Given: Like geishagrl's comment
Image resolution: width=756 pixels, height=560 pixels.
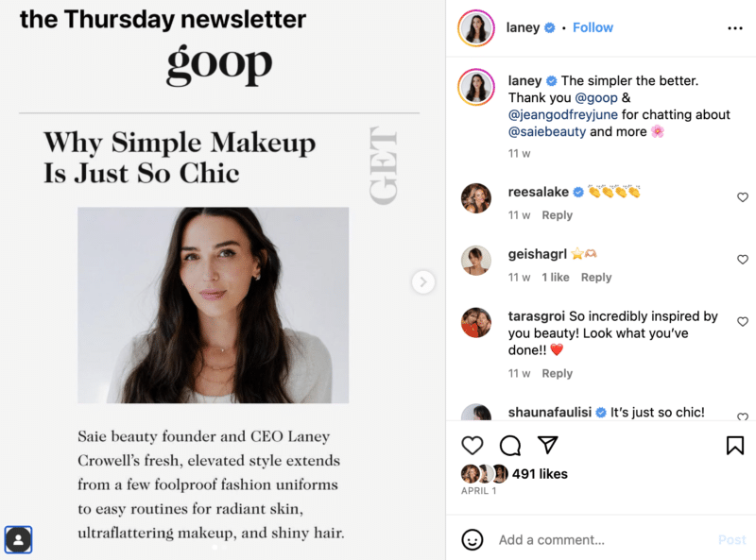Looking at the screenshot, I should pyautogui.click(x=743, y=260).
